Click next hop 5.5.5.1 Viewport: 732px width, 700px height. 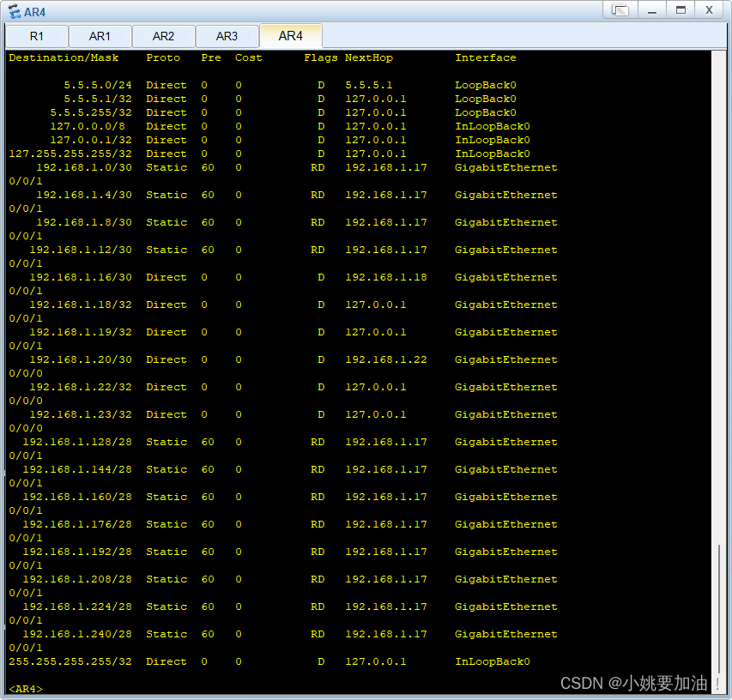(x=369, y=86)
